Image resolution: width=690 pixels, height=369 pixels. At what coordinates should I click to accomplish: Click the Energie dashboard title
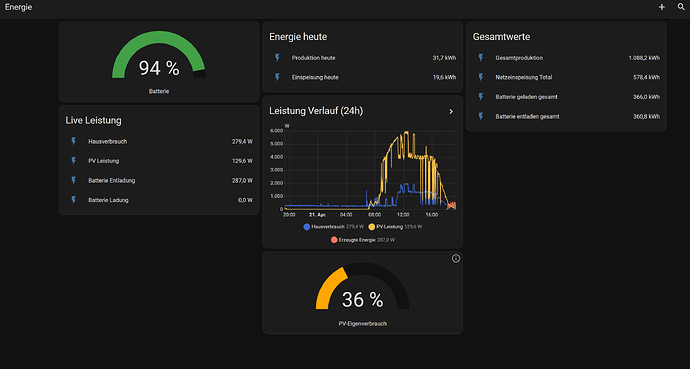coord(18,7)
